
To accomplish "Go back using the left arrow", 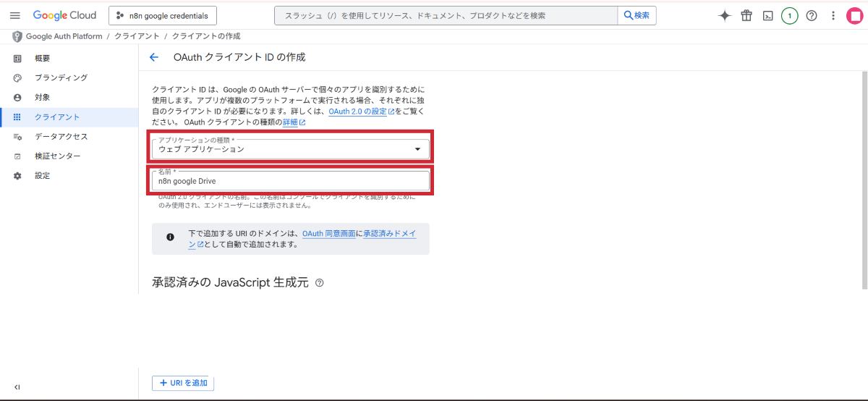I will pos(153,57).
